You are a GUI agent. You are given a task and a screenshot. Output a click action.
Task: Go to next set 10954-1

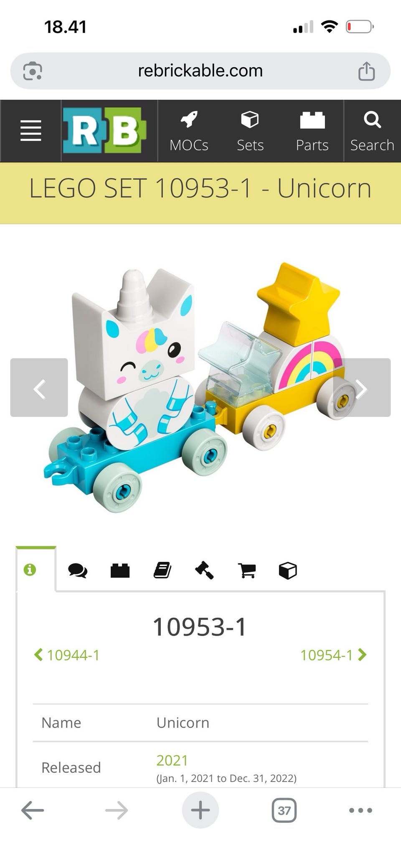[x=333, y=655]
